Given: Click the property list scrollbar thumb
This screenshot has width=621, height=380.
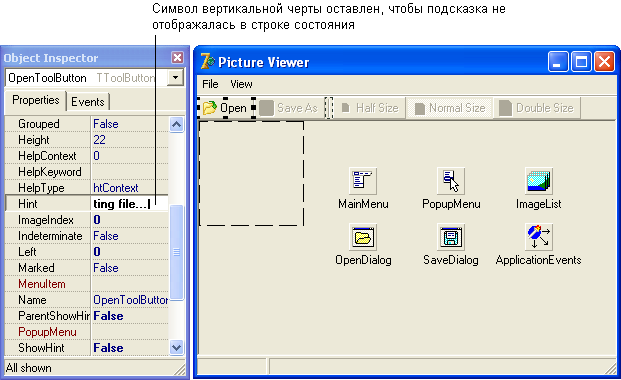Looking at the screenshot, I should pyautogui.click(x=176, y=252).
